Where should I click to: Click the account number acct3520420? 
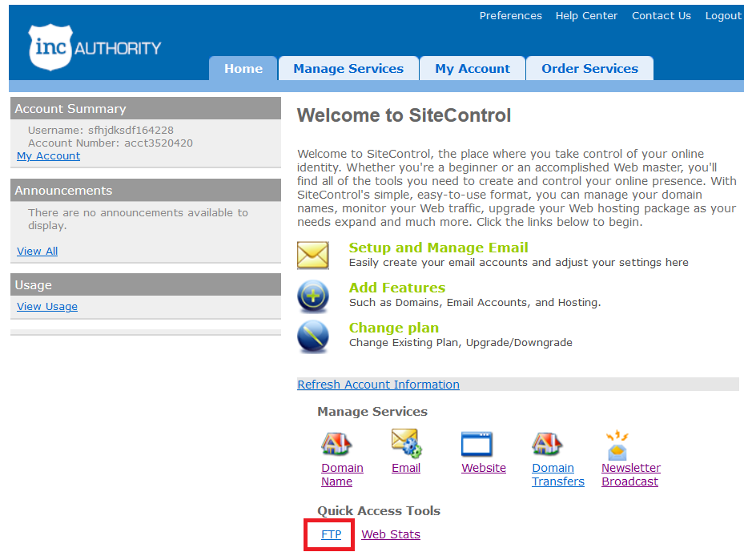pyautogui.click(x=159, y=143)
